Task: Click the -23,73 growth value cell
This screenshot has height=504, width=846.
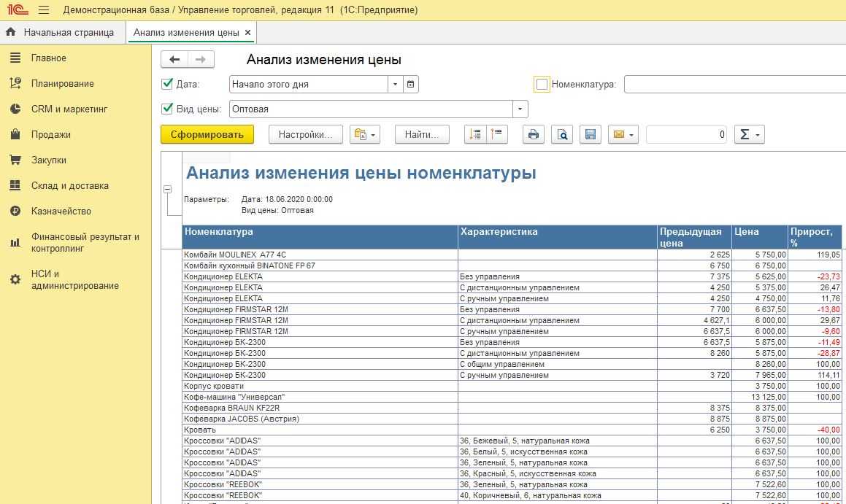Action: 815,276
